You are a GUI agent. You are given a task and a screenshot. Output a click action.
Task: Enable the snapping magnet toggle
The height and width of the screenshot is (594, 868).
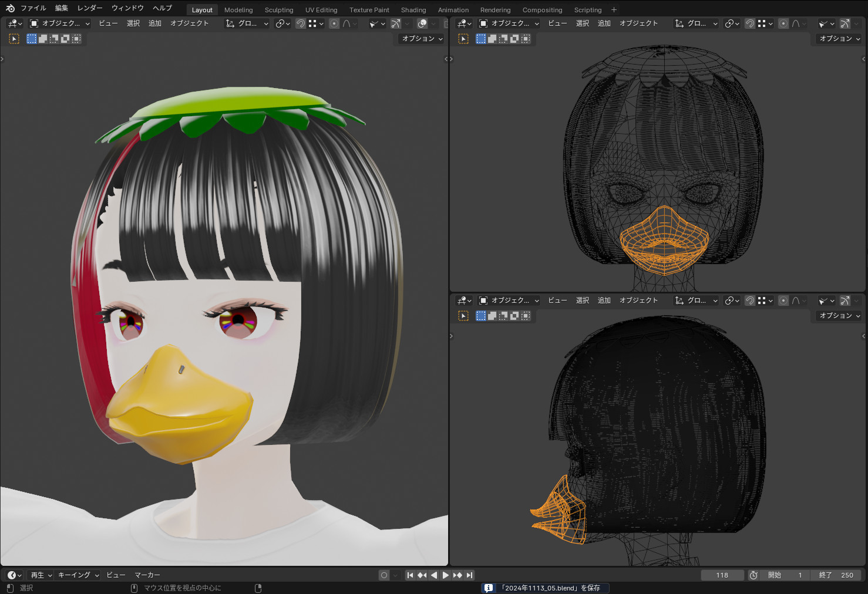tap(300, 23)
